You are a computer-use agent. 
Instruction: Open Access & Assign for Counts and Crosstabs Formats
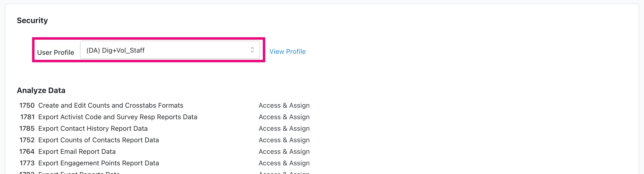tap(284, 105)
